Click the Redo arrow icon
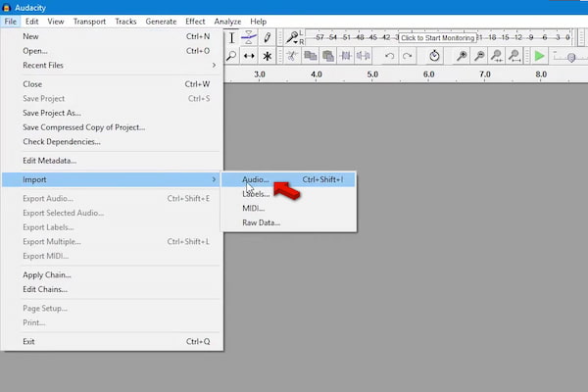Image resolution: width=588 pixels, height=392 pixels. tap(408, 56)
